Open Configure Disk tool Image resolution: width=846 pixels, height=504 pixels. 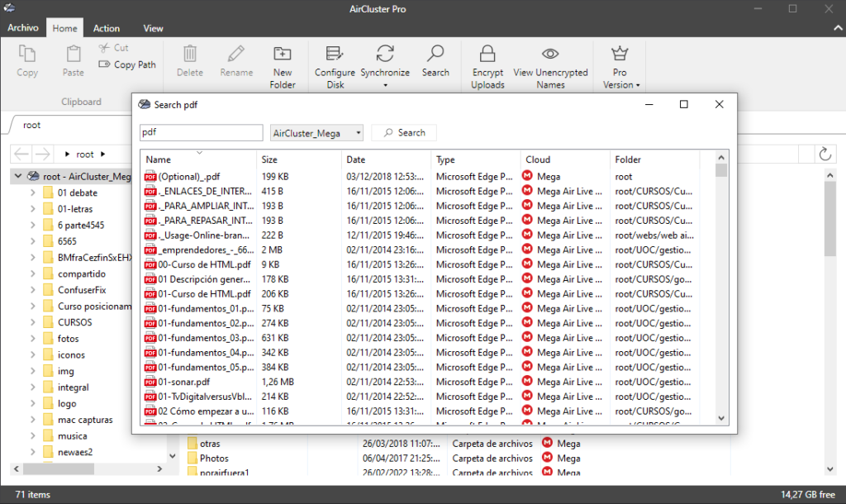click(335, 67)
